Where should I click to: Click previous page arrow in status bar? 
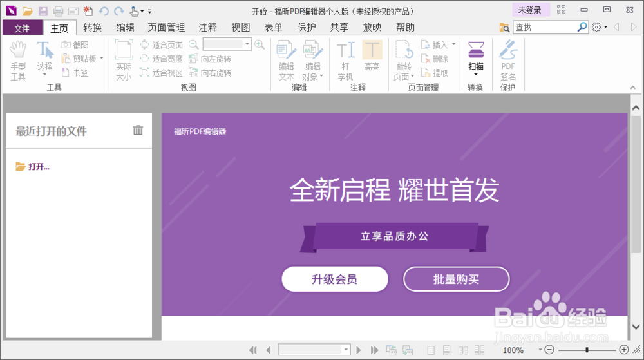point(269,350)
